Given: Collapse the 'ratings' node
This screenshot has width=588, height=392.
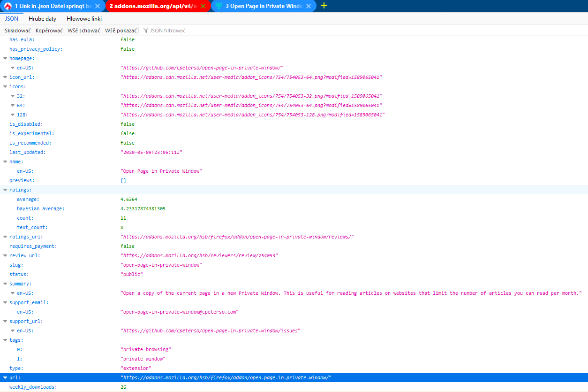Looking at the screenshot, I should pyautogui.click(x=5, y=190).
